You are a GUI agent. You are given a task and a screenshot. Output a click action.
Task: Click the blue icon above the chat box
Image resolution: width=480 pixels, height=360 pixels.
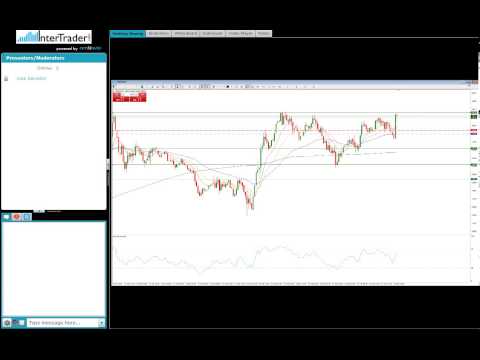(x=27, y=217)
